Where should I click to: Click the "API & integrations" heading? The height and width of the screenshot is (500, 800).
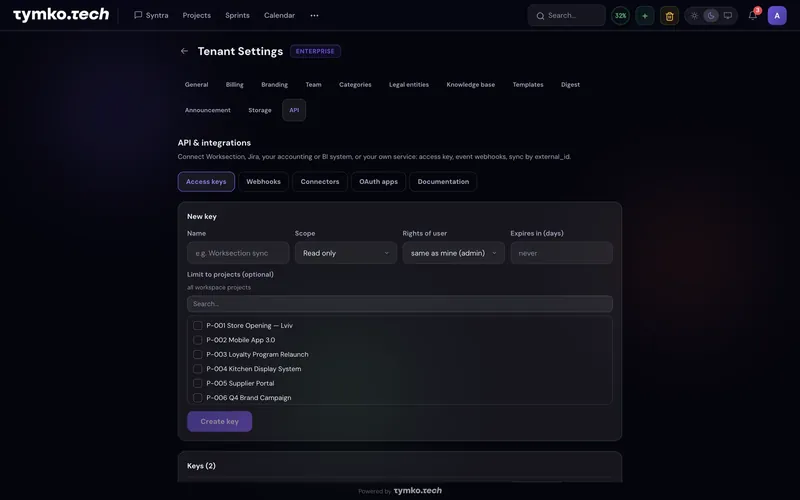pos(214,143)
